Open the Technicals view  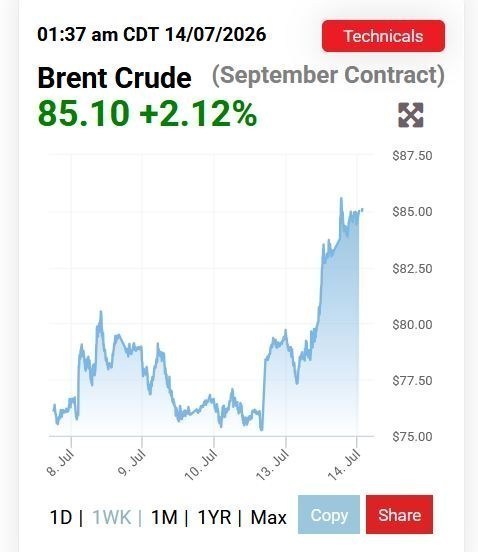pos(383,36)
